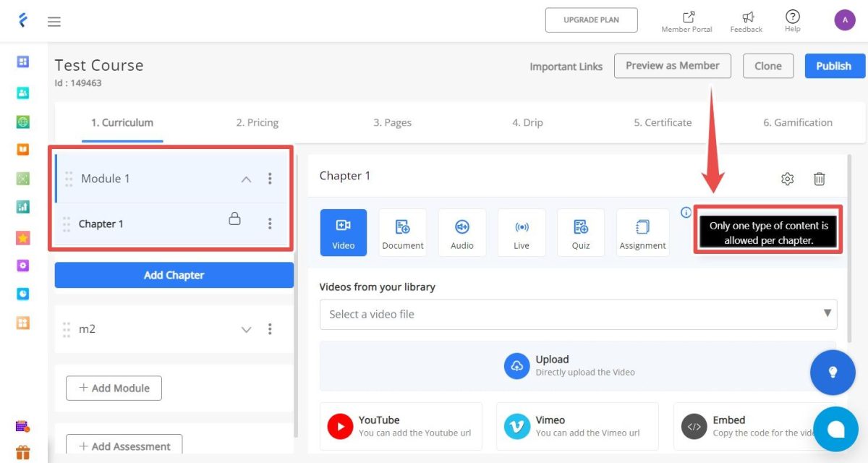Expand the m2 module

coord(246,329)
